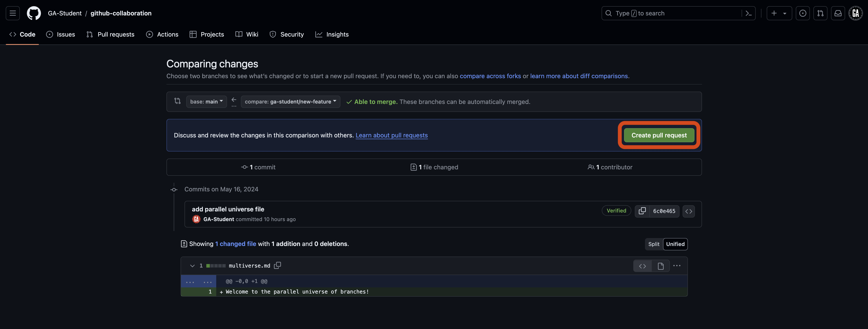Open the Learn about pull requests link
Viewport: 868px width, 329px height.
point(392,135)
